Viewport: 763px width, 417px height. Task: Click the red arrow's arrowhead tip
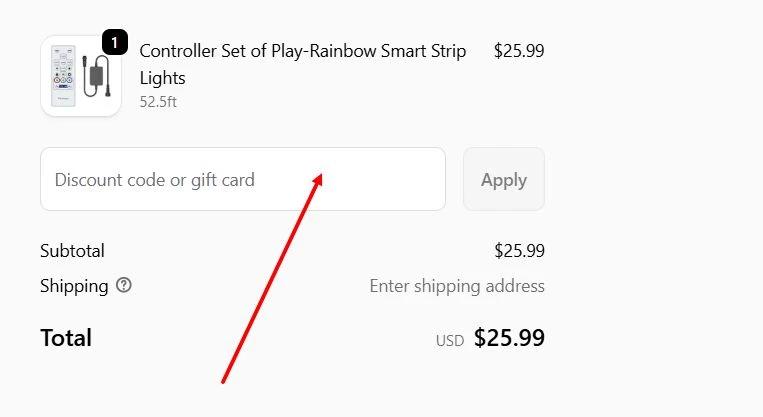(322, 175)
